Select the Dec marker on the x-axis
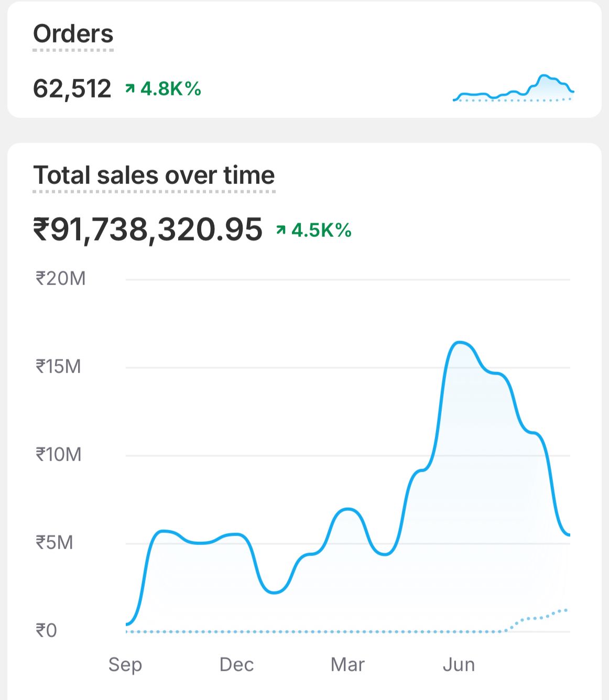Screen dimensions: 609x700 coord(236,664)
